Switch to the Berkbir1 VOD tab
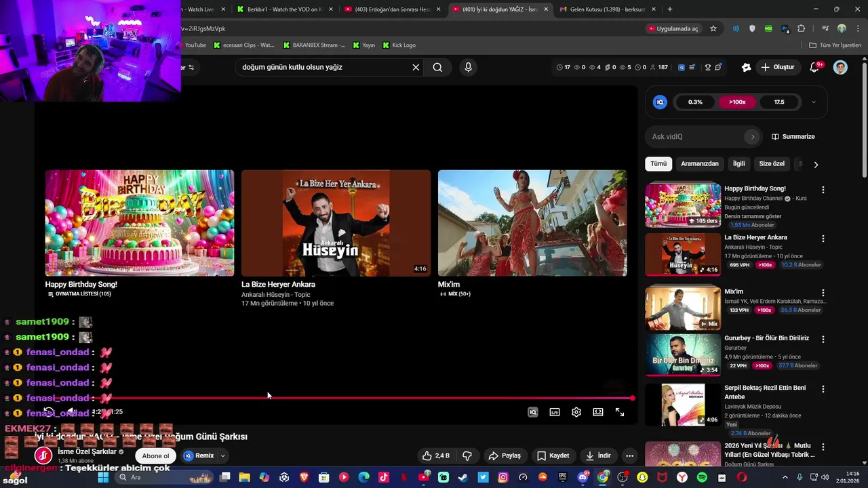 [x=285, y=9]
